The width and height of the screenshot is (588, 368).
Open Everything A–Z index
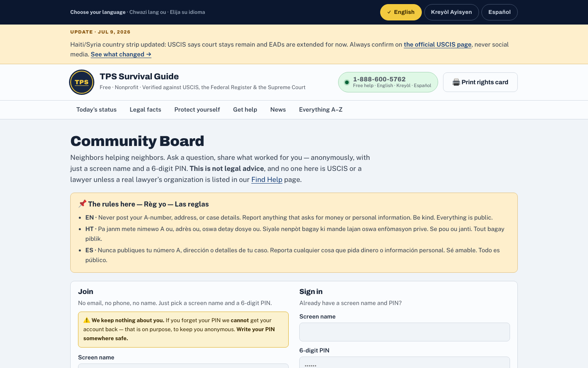(x=321, y=110)
